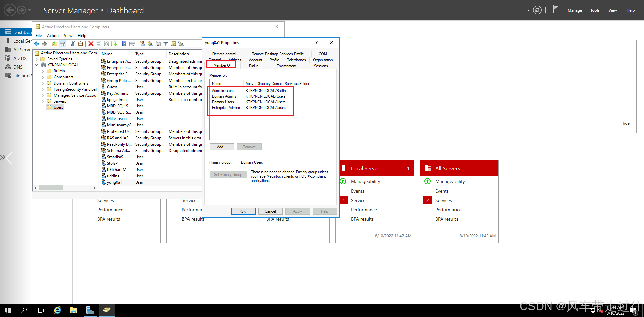Click Cancel in yung0a1 Properties
644x317 pixels.
pyautogui.click(x=270, y=211)
